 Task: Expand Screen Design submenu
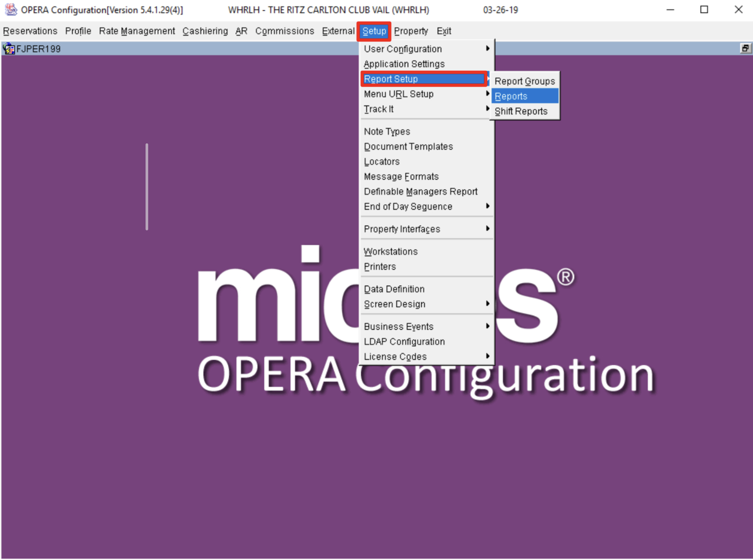(427, 304)
